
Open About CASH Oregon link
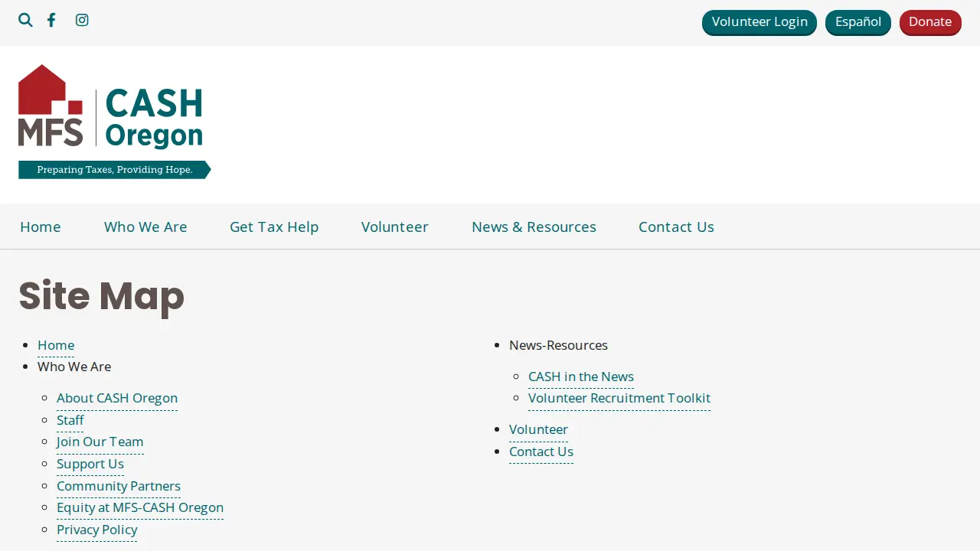point(117,398)
